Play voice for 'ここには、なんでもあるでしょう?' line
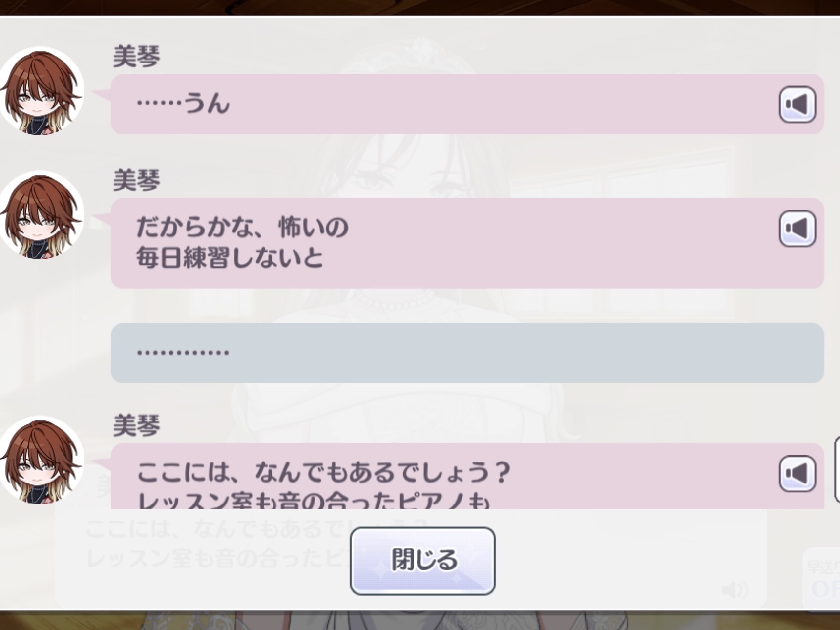This screenshot has height=630, width=840. pos(797,473)
